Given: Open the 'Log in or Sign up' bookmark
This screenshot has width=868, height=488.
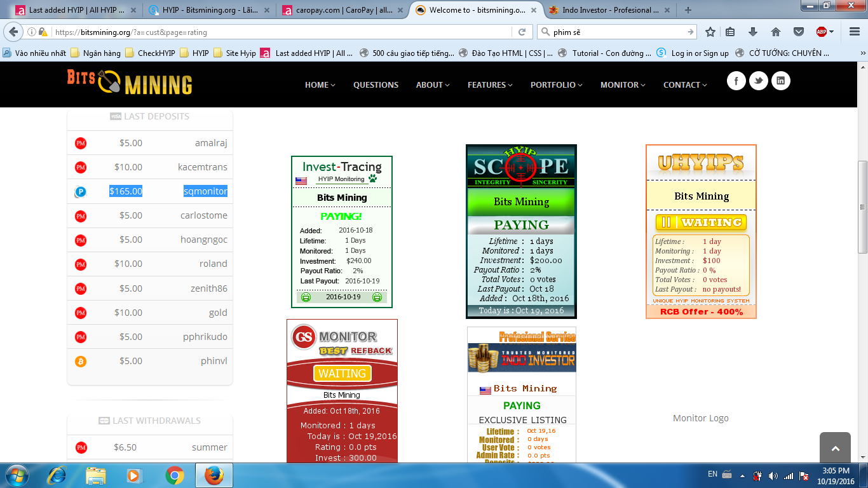Looking at the screenshot, I should tap(693, 53).
